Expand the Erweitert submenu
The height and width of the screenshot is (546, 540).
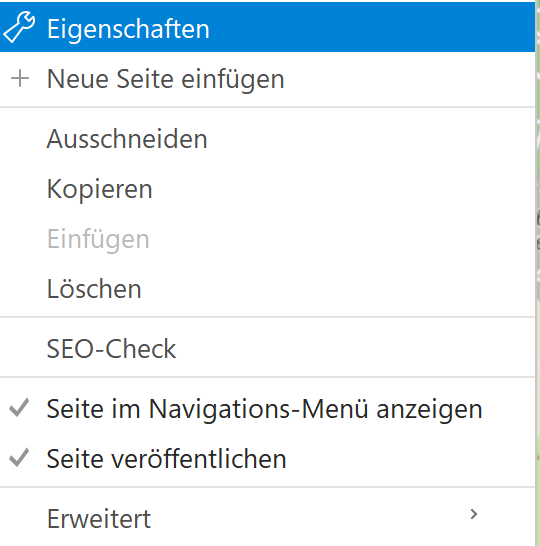point(267,518)
